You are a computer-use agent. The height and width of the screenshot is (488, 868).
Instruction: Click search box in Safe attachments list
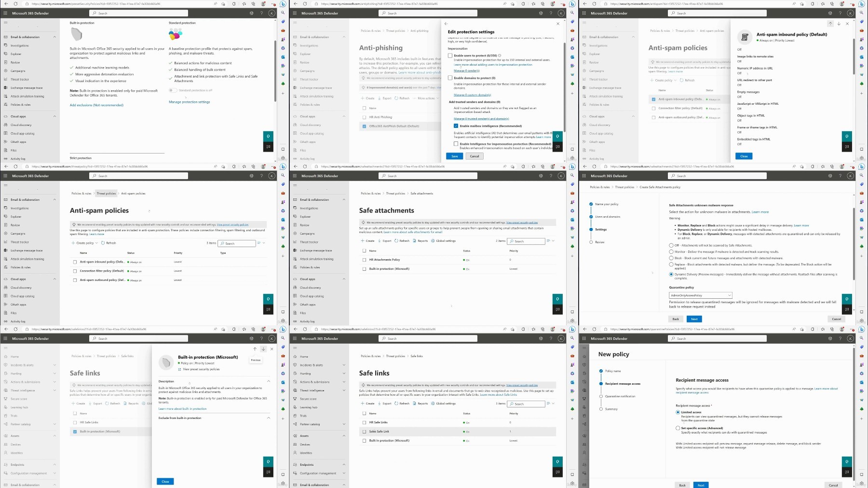click(x=526, y=241)
